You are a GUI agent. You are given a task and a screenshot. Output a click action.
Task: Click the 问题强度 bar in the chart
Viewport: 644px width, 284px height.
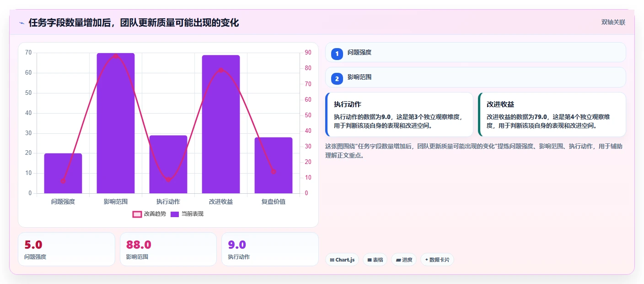63,173
